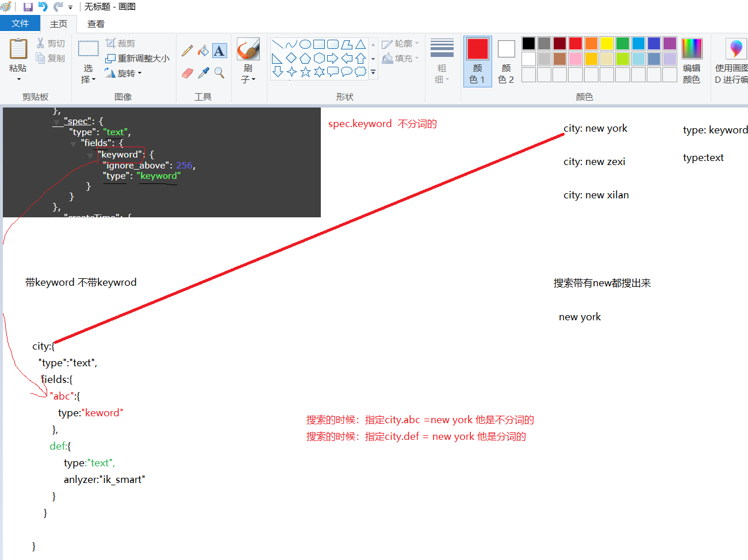This screenshot has width=748, height=560.
Task: Choose the right arrow shape
Action: point(333,58)
